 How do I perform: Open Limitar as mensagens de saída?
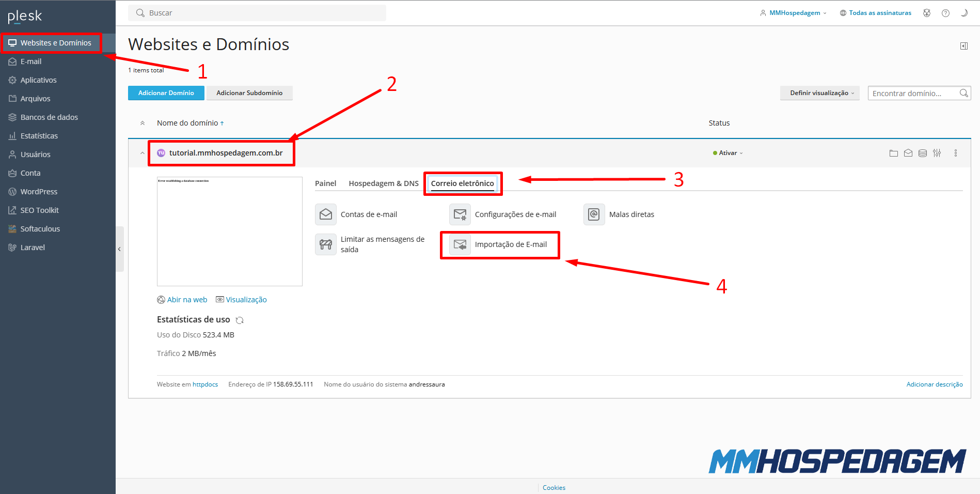pyautogui.click(x=370, y=244)
